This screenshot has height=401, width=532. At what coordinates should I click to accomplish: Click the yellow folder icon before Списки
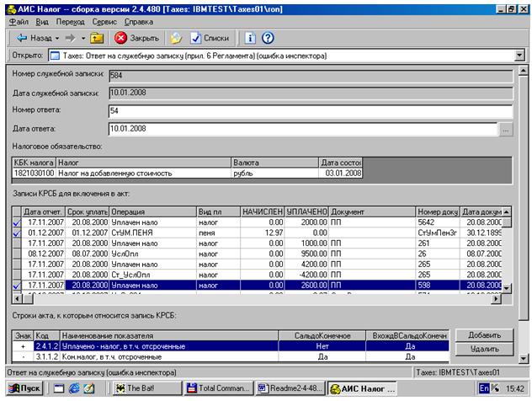176,38
